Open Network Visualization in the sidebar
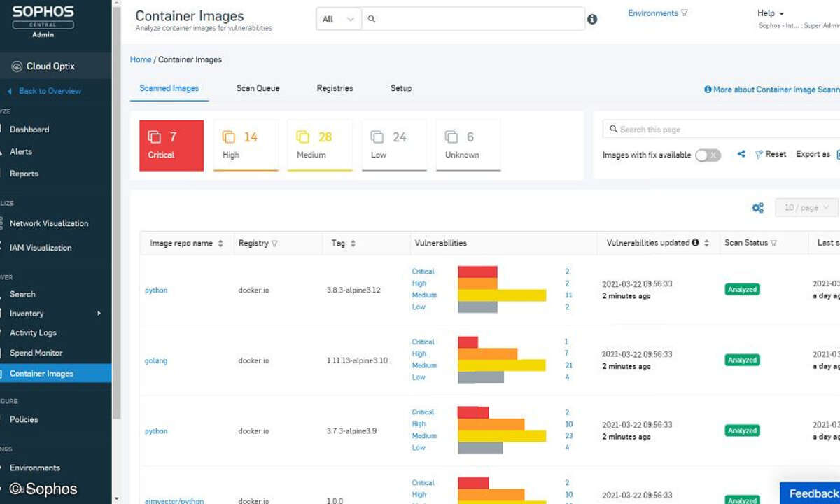Viewport: 840px width, 504px height. (x=49, y=224)
